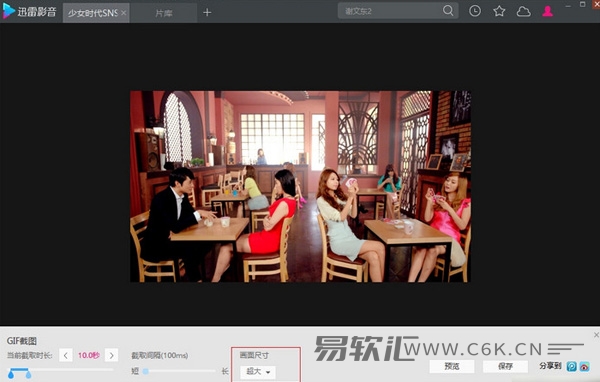Click the 保存 save button
This screenshot has width=600, height=382.
coord(505,366)
